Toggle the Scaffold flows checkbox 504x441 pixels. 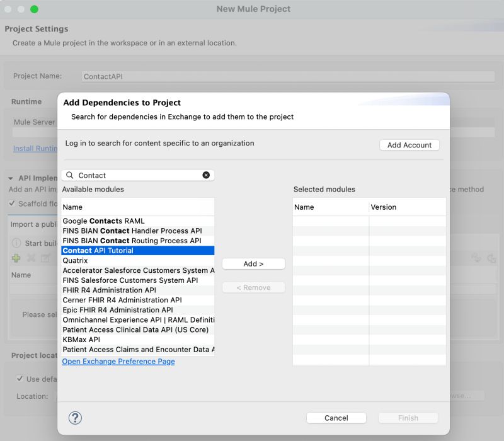pos(12,203)
